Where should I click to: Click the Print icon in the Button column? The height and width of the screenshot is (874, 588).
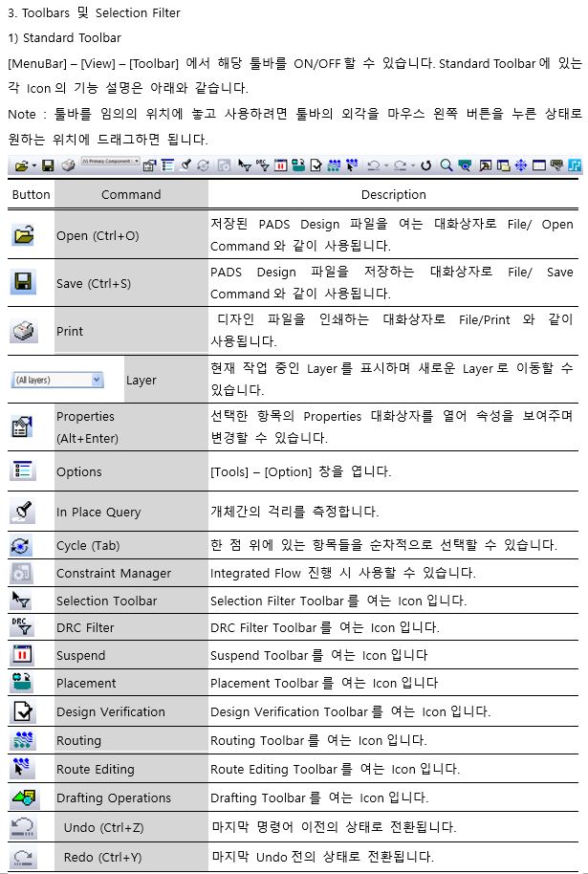[23, 331]
